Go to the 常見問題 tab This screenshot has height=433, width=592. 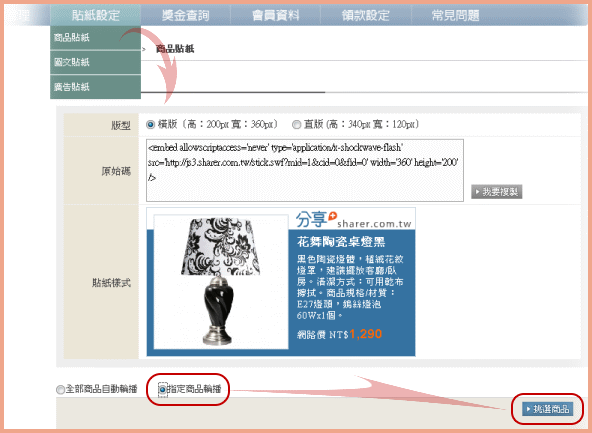[456, 15]
